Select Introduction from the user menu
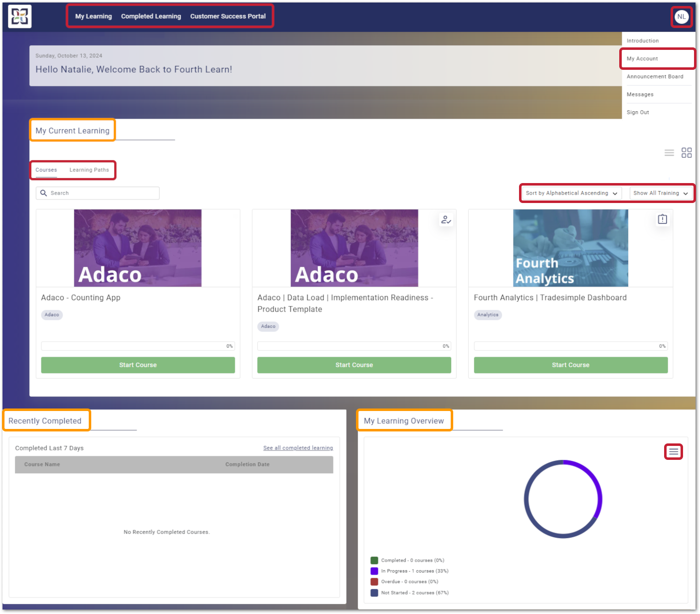Screen dimensions: 700x614 (643, 41)
